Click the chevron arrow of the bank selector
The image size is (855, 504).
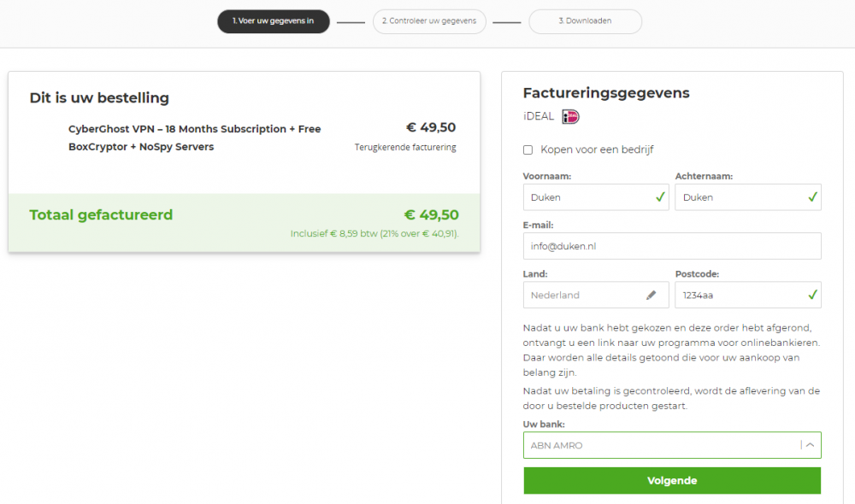coord(811,445)
